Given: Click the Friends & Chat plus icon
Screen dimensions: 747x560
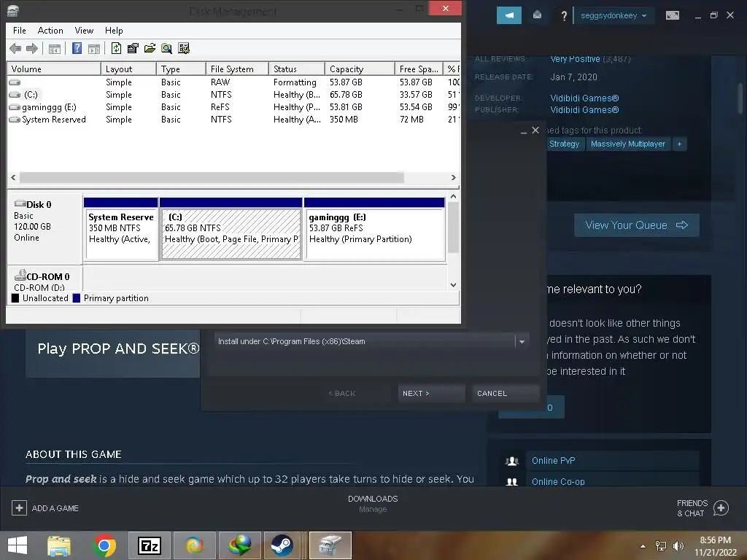Looking at the screenshot, I should pyautogui.click(x=721, y=508).
